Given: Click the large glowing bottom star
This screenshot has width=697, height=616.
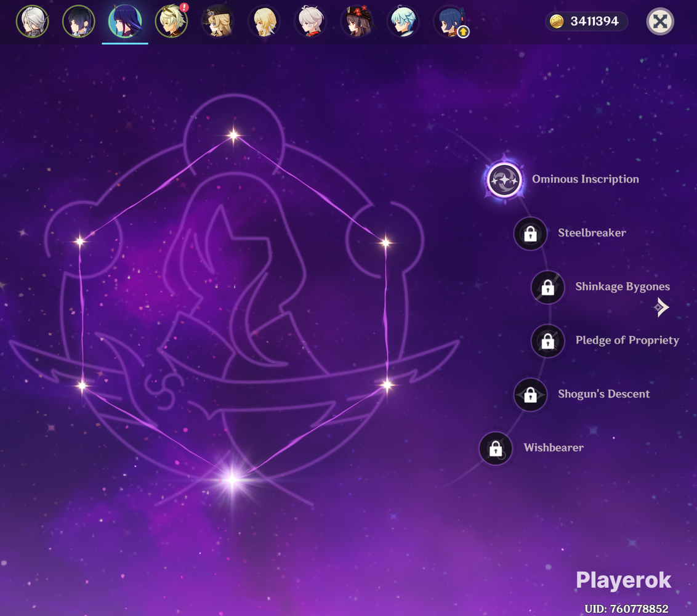Looking at the screenshot, I should pos(232,479).
